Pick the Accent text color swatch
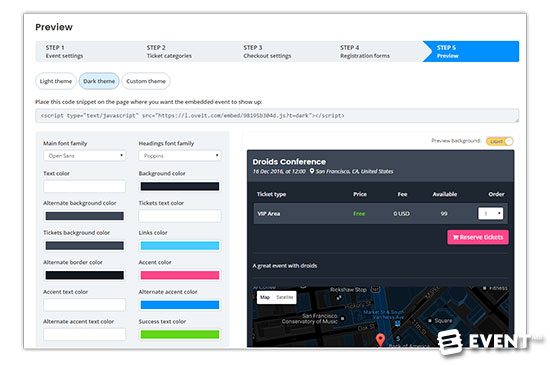This screenshot has height=365, width=550. pyautogui.click(x=85, y=305)
